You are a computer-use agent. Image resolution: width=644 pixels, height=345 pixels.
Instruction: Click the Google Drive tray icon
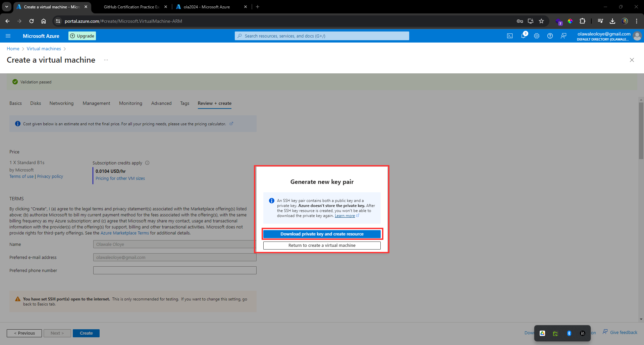click(542, 333)
